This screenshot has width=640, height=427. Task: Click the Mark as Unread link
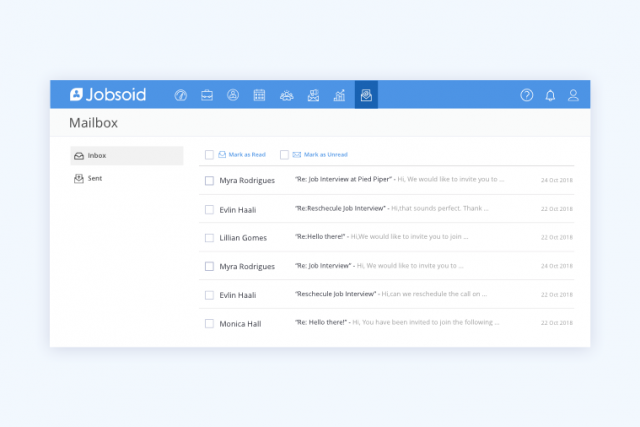coord(325,155)
